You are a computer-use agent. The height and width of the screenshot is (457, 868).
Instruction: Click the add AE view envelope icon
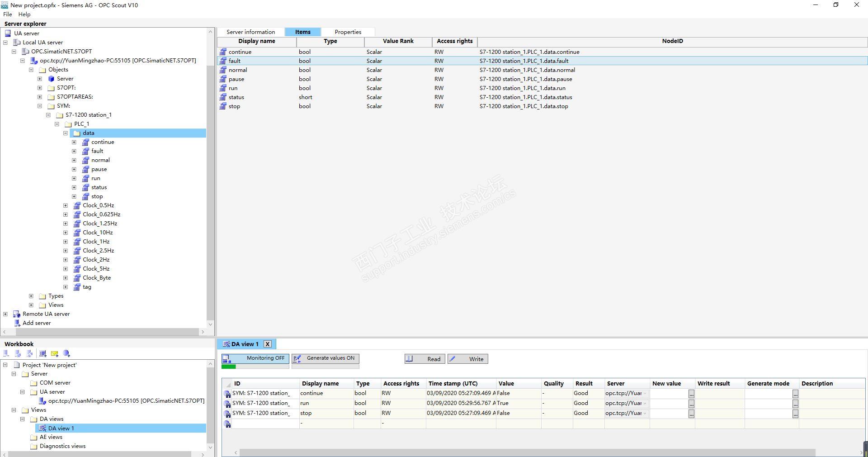[x=55, y=353]
